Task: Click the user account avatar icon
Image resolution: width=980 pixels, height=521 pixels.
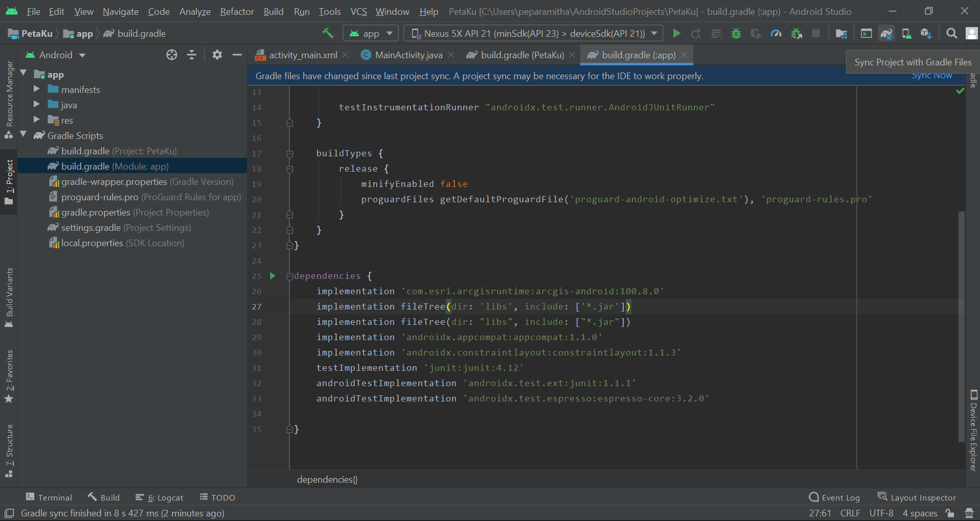Action: pos(971,33)
